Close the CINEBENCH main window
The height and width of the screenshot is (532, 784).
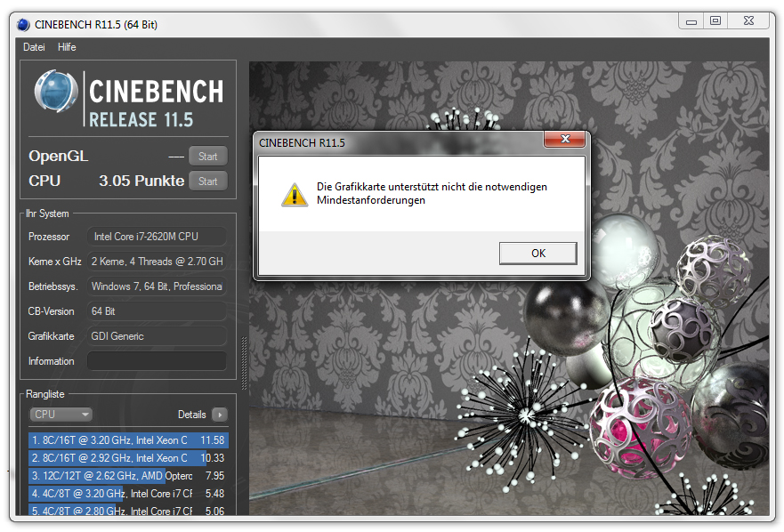click(748, 21)
